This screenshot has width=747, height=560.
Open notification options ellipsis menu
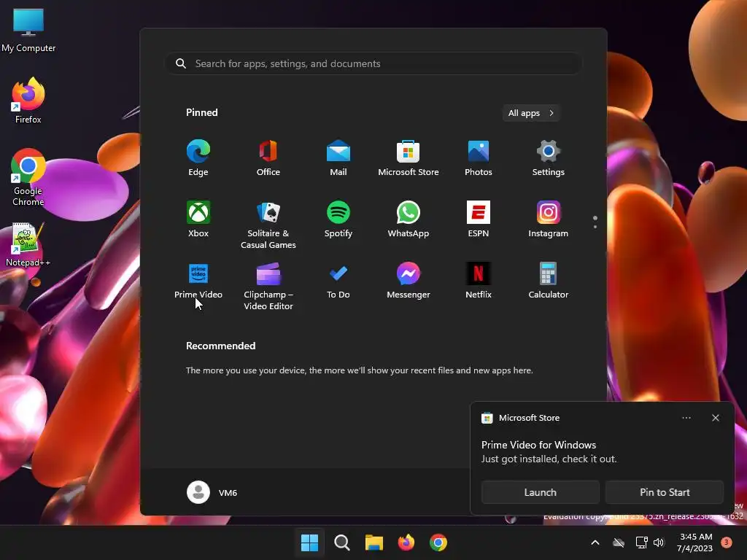tap(686, 418)
